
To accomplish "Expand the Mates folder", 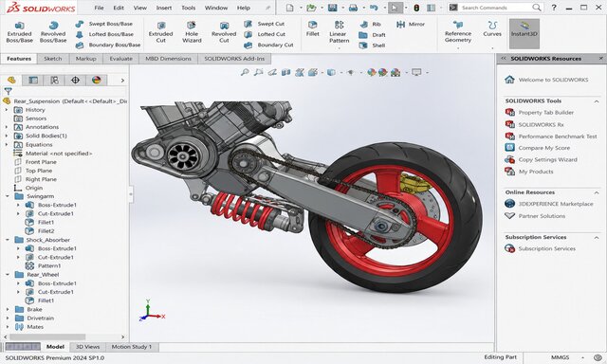I will [x=8, y=327].
